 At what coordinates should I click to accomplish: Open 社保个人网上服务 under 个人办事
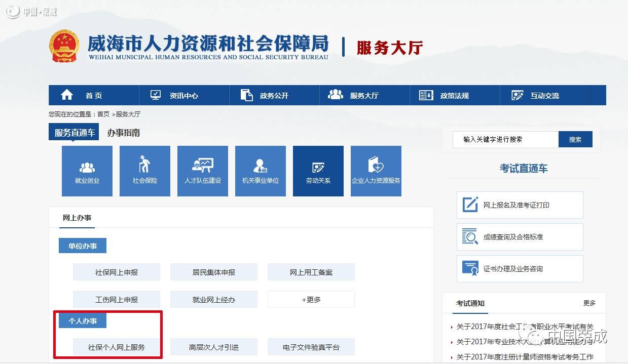pyautogui.click(x=117, y=347)
